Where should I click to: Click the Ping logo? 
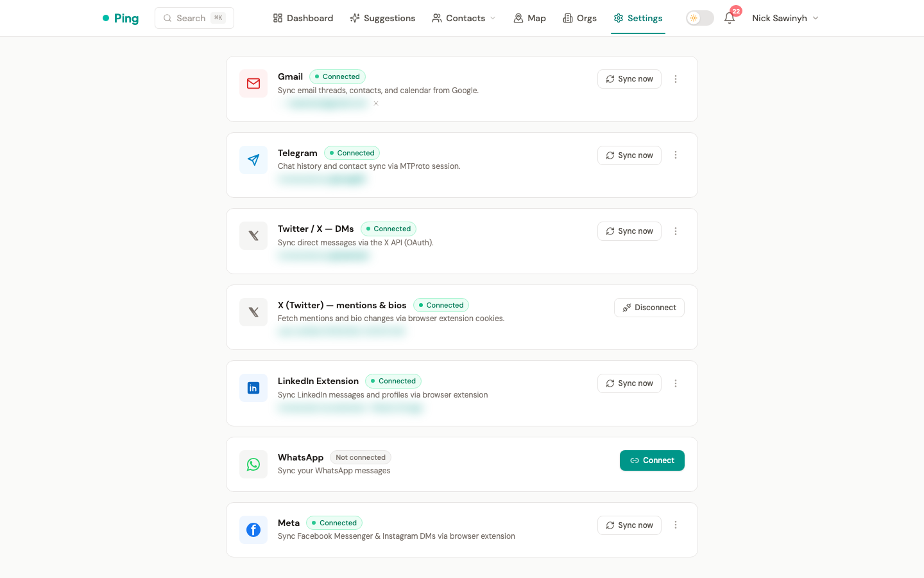(x=121, y=18)
